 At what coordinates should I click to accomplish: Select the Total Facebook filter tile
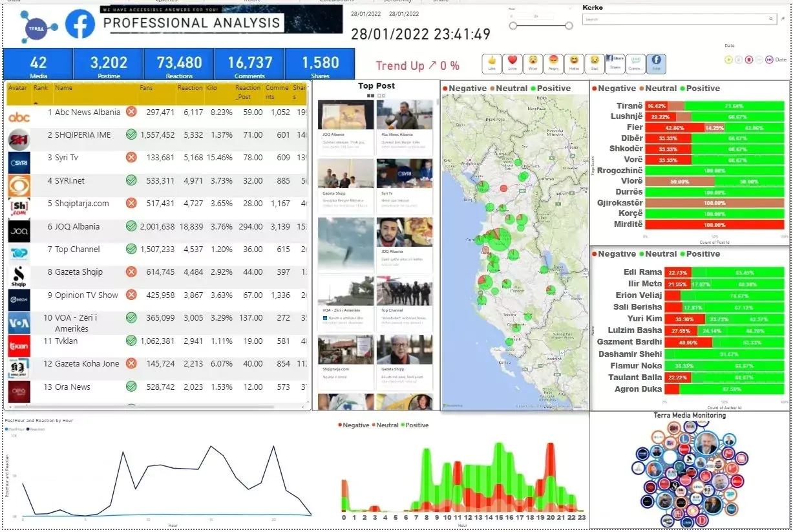click(x=656, y=63)
